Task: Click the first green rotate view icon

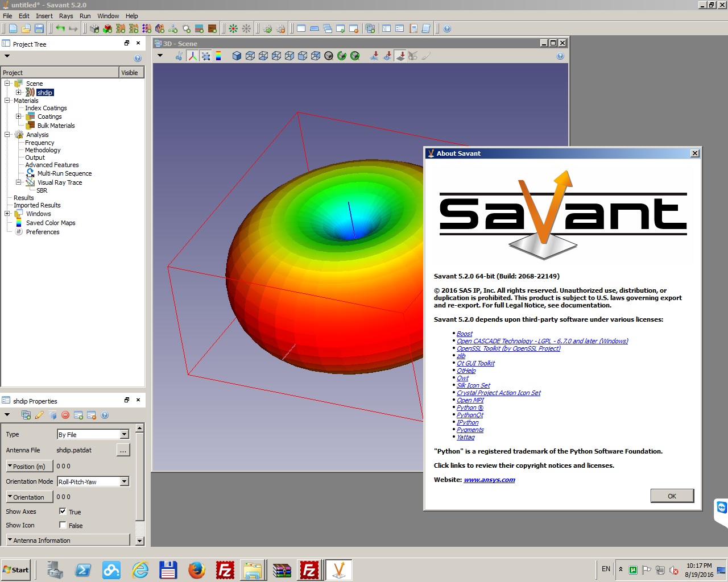Action: point(342,56)
